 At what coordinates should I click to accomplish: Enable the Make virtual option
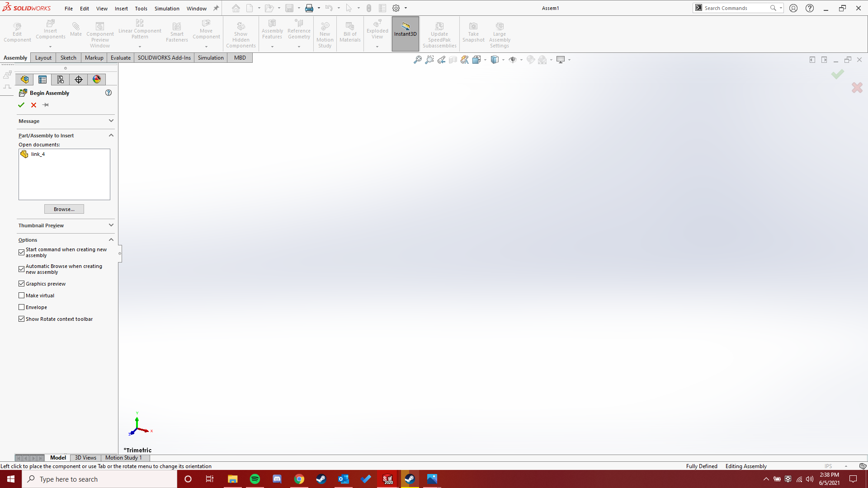coord(21,295)
